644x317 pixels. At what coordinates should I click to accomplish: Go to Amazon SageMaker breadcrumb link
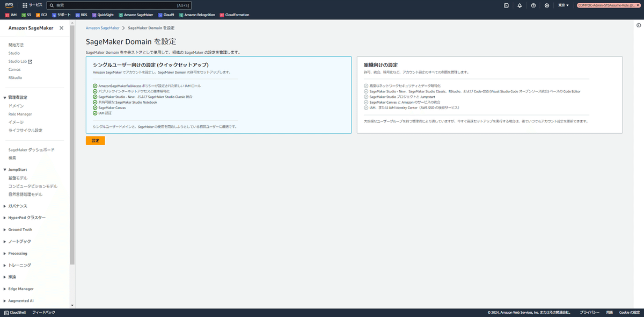pyautogui.click(x=103, y=27)
